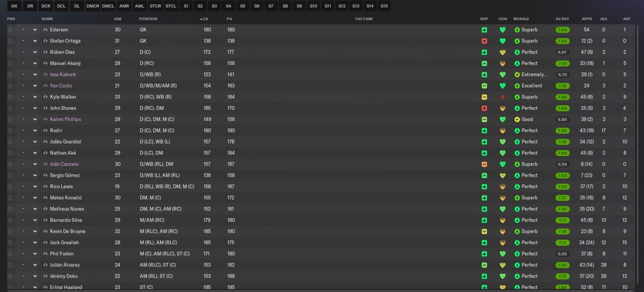Toggle the picked checkmark for Ederson
644x292 pixels.
pos(10,30)
